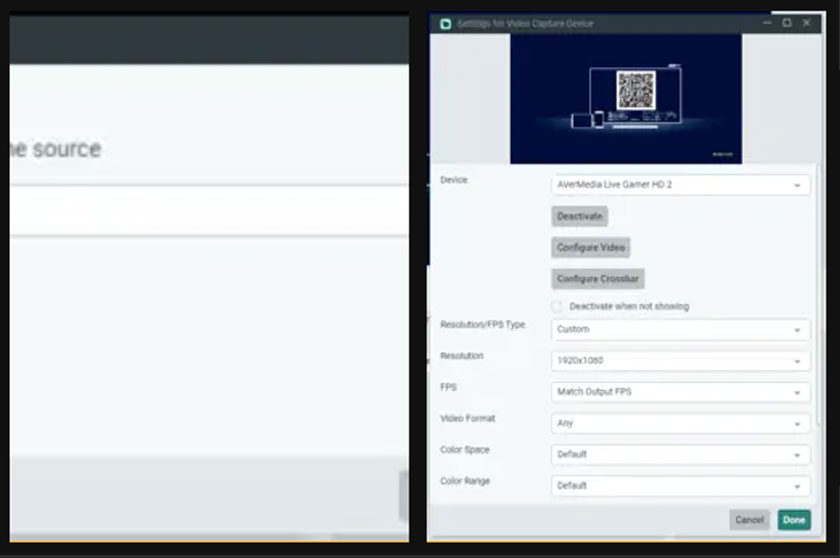Minimize the Video Capture Device settings window
This screenshot has width=840, height=558.
[767, 23]
